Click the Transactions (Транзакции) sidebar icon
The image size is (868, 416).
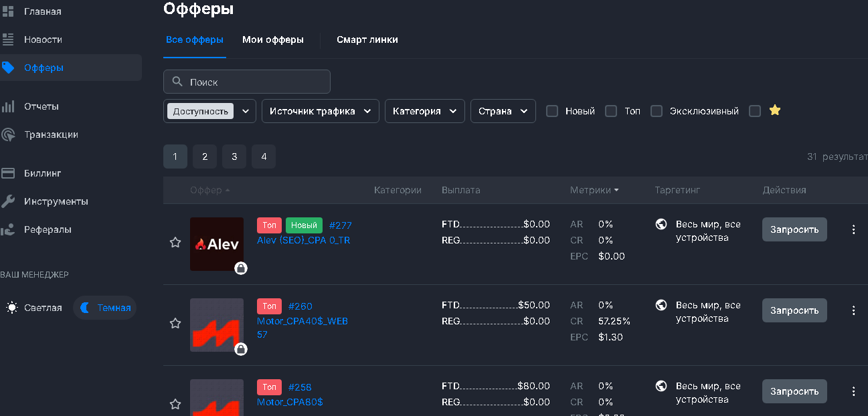[9, 134]
